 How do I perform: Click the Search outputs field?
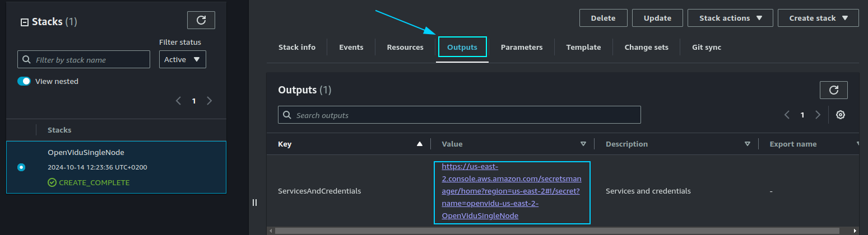459,115
